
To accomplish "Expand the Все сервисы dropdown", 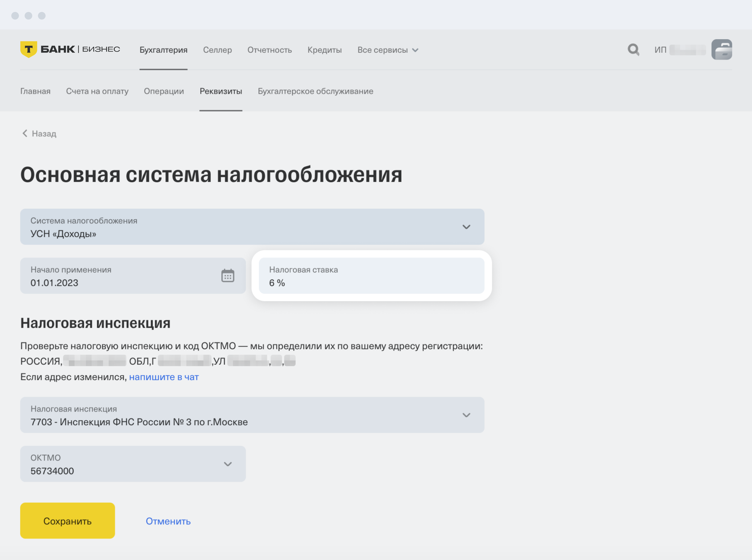I will (x=388, y=50).
